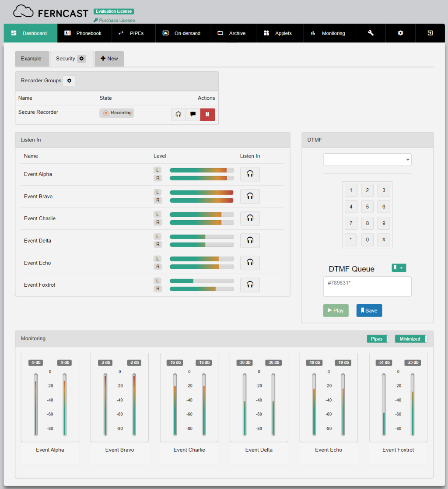Click the logout icon in navbar

[430, 33]
